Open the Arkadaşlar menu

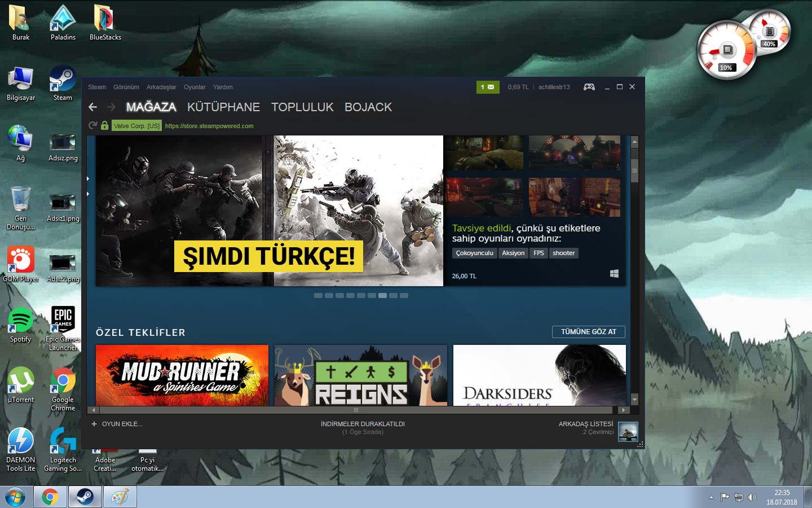(161, 87)
